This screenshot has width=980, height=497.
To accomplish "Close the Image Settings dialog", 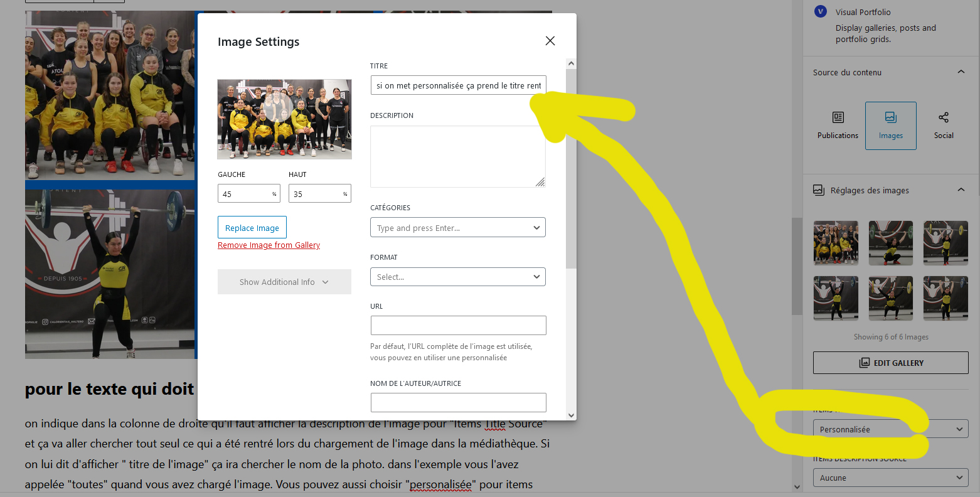I will click(550, 41).
